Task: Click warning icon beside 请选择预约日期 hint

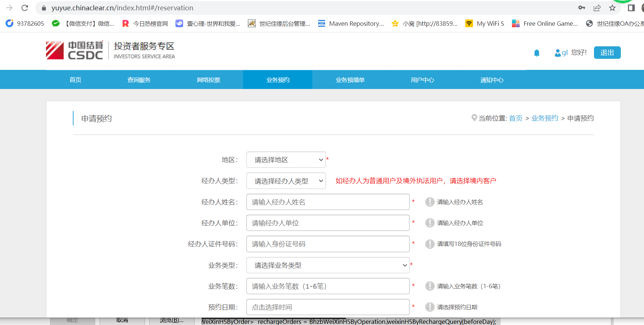Action: pos(430,307)
